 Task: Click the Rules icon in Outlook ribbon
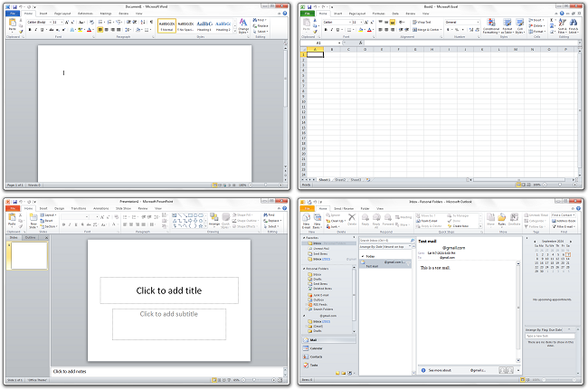502,220
